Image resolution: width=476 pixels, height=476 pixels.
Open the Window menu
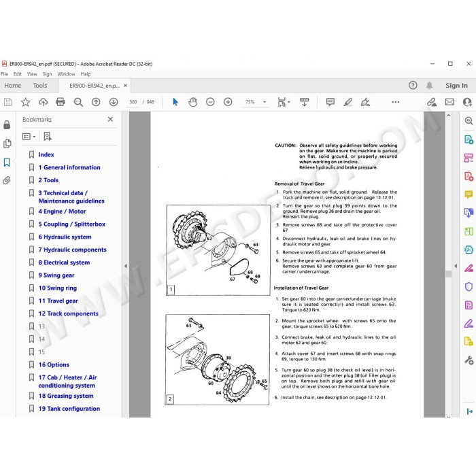pyautogui.click(x=66, y=74)
